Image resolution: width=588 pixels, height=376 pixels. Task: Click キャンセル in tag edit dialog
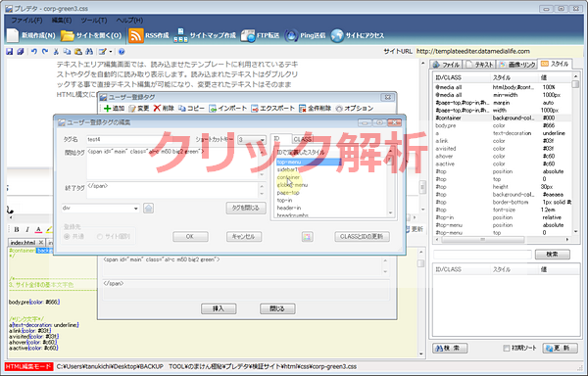[x=244, y=237]
